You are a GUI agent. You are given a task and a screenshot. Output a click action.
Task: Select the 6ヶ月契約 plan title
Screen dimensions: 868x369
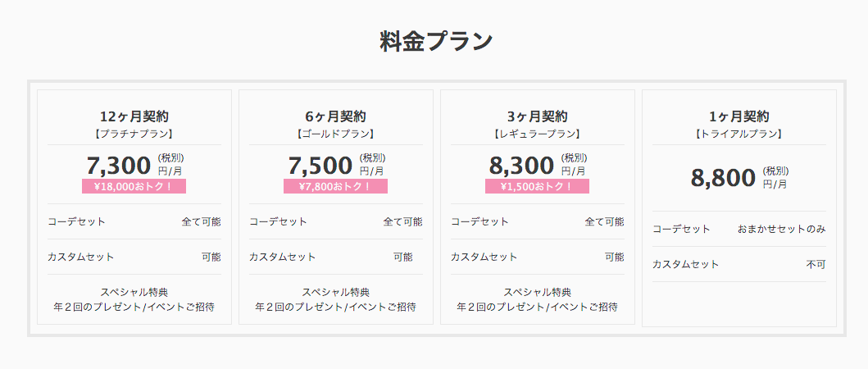336,117
